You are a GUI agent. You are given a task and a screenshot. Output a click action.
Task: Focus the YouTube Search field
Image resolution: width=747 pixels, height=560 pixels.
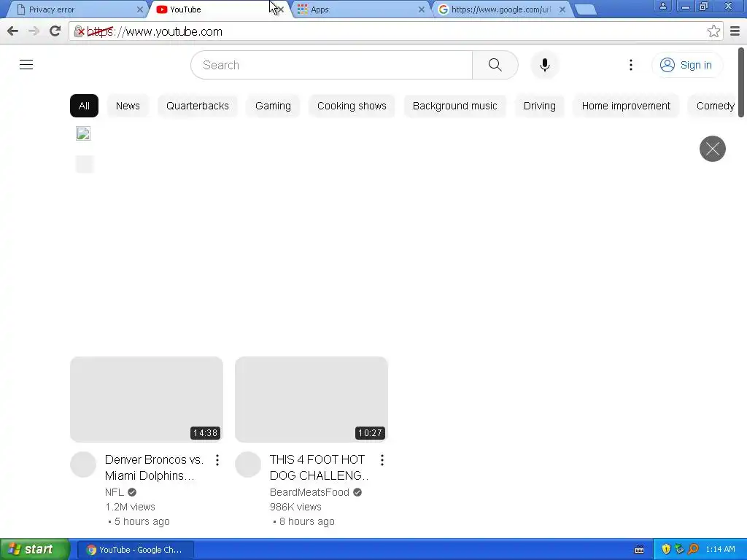[x=332, y=65]
